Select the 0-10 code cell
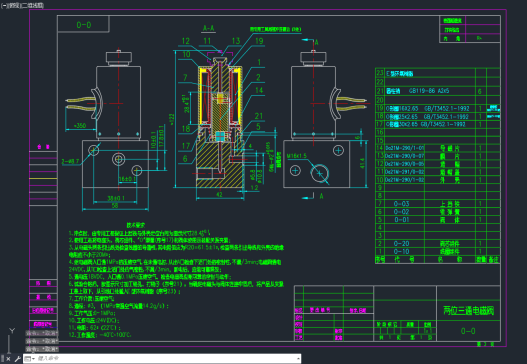Viewport: 527px width, 364px height. 401,251
